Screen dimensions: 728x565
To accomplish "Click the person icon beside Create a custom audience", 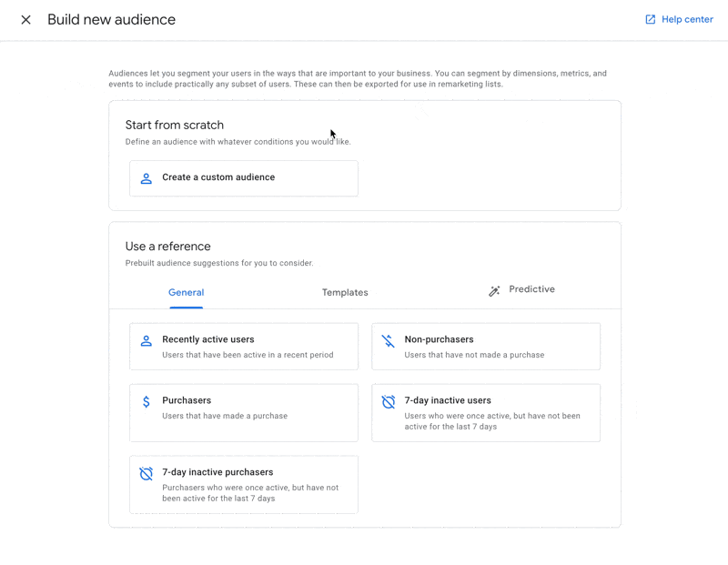I will 147,178.
